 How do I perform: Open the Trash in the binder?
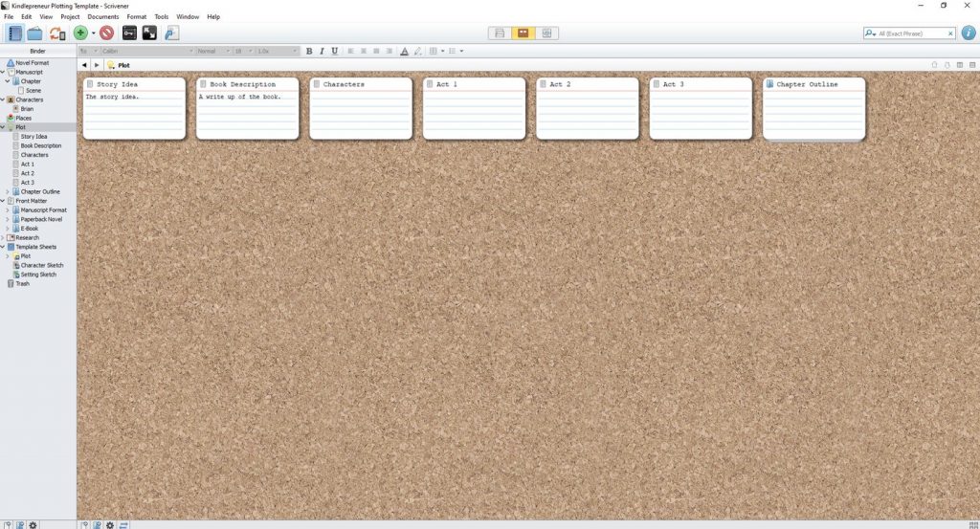(x=22, y=283)
